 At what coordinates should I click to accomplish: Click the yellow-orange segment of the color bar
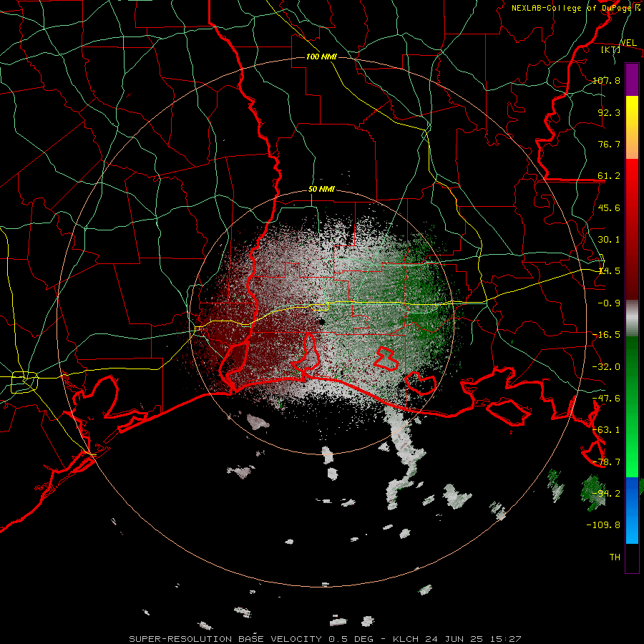click(x=632, y=128)
